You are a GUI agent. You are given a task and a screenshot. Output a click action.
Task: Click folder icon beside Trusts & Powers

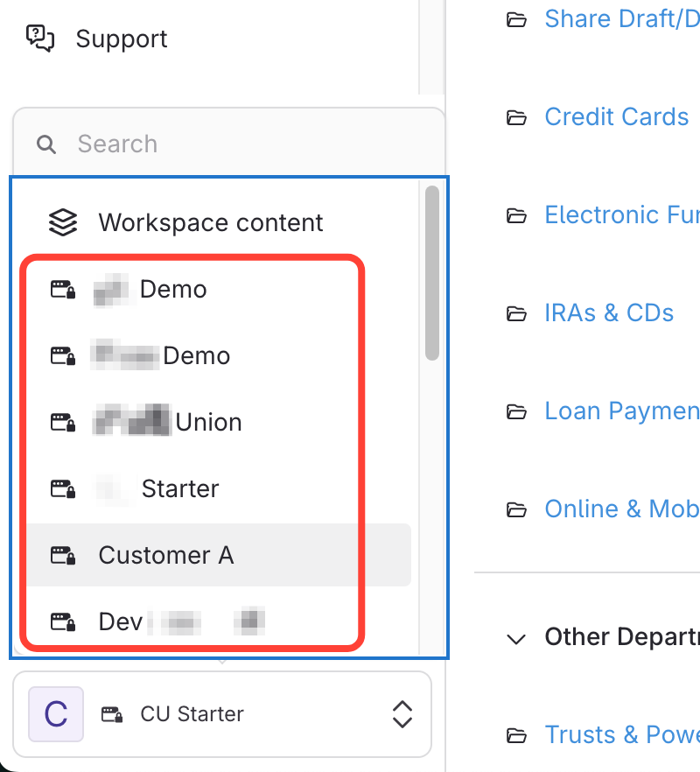[516, 735]
